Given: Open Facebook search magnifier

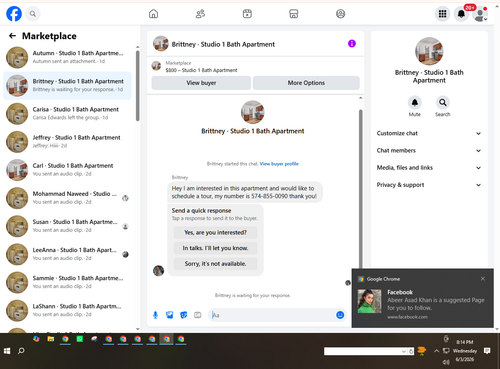Looking at the screenshot, I should click(x=33, y=14).
